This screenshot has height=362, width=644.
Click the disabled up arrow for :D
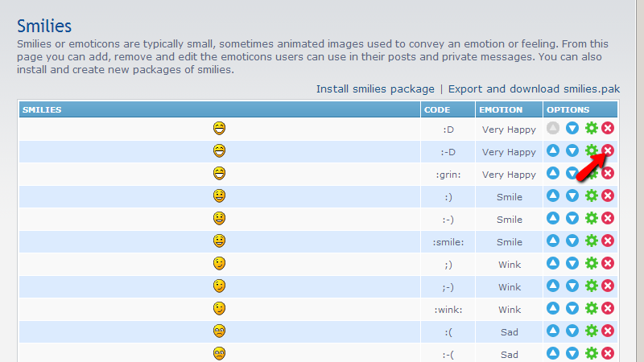pos(552,128)
